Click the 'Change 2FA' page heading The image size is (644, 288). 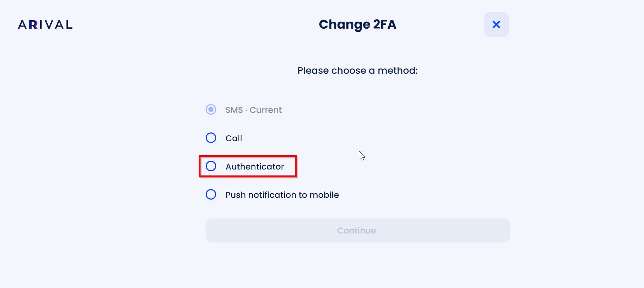pyautogui.click(x=358, y=24)
